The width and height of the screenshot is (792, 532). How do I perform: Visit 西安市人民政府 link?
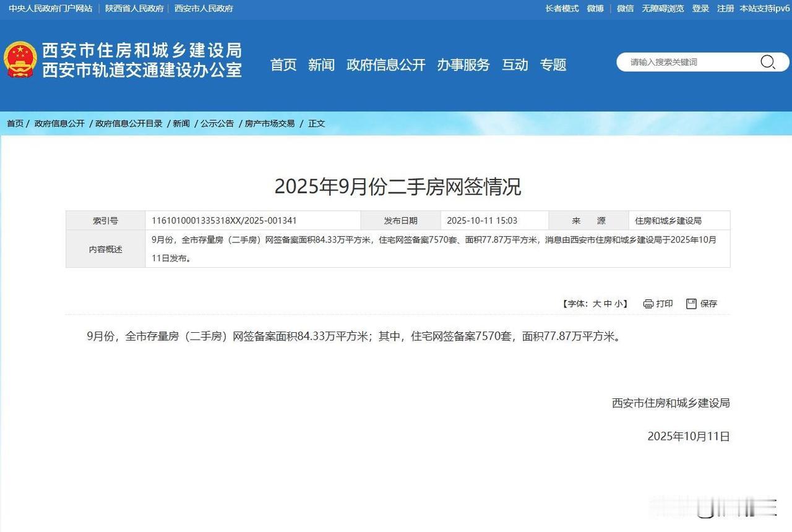pyautogui.click(x=204, y=9)
